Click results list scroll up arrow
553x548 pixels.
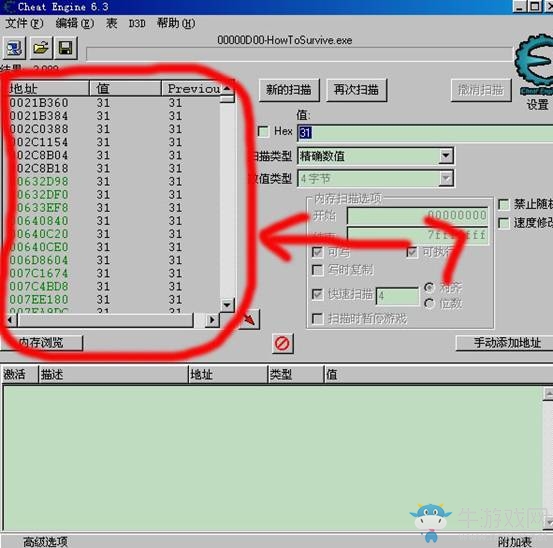[227, 88]
